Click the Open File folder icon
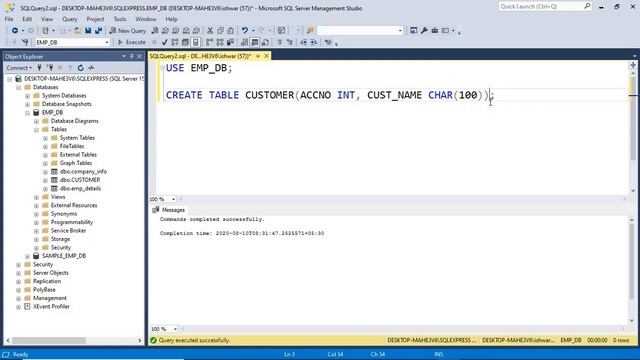The height and width of the screenshot is (360, 640). point(77,31)
